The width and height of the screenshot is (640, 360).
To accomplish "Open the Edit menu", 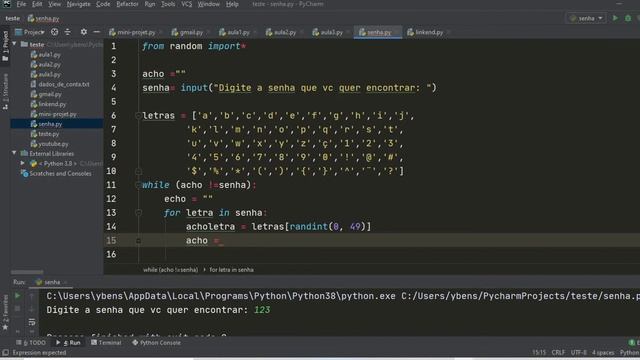I will (x=37, y=4).
